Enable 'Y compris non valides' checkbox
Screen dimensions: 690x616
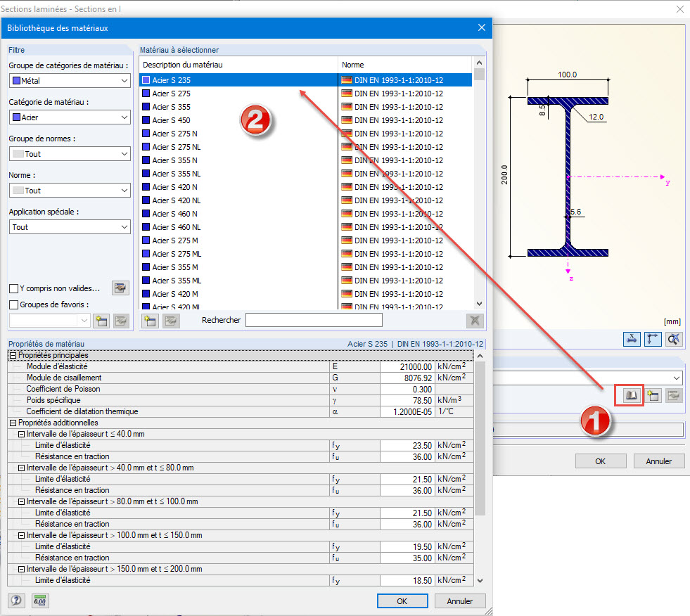click(x=13, y=288)
